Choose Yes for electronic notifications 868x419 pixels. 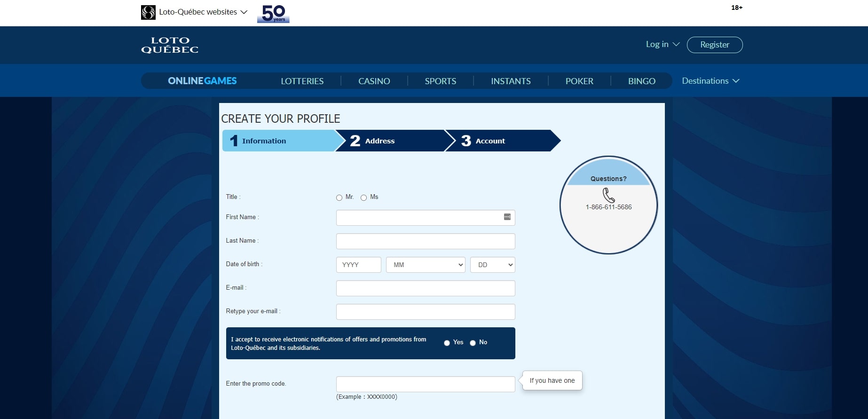[447, 343]
